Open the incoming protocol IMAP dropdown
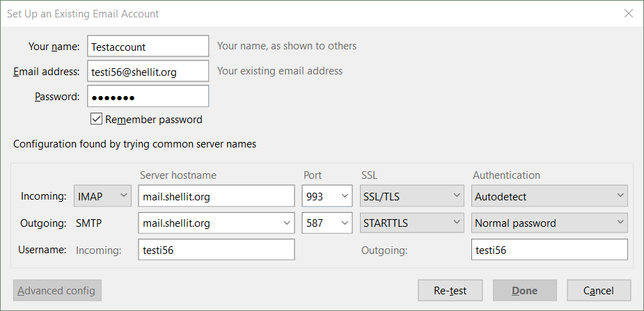 (102, 196)
